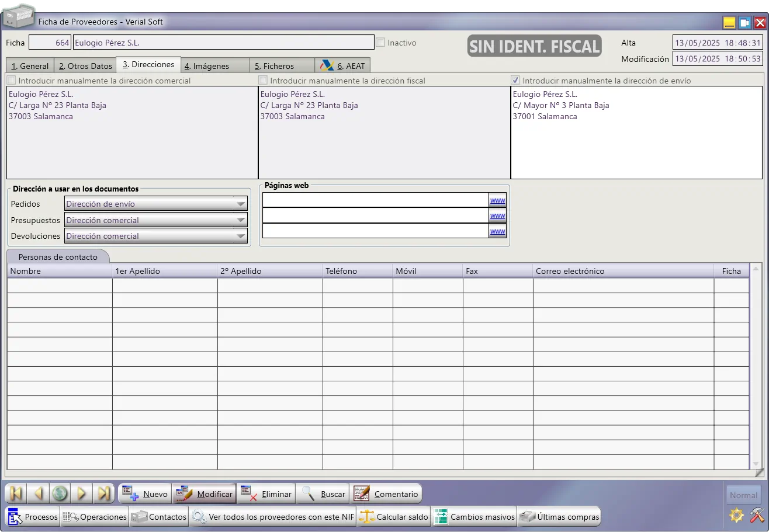The width and height of the screenshot is (769, 532).
Task: Enable manual entry of dirección comercial
Action: (11, 81)
